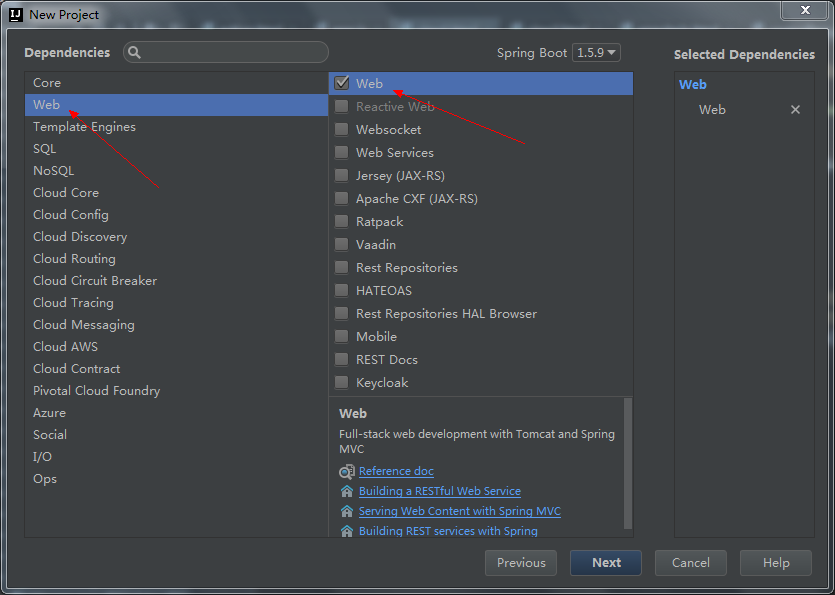Viewport: 835px width, 595px height.
Task: Cancel the New Project dialog
Action: (x=690, y=562)
